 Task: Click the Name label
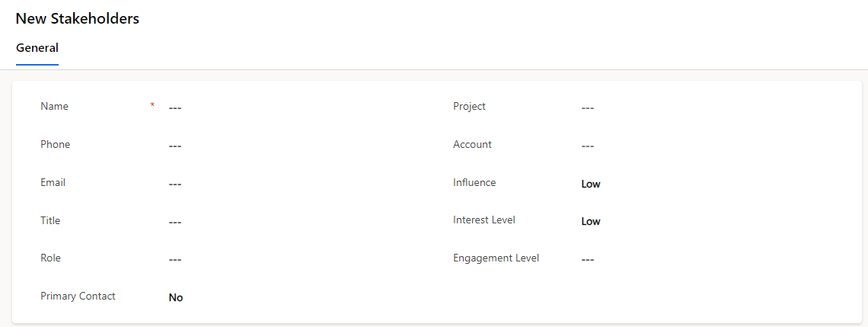pyautogui.click(x=54, y=107)
